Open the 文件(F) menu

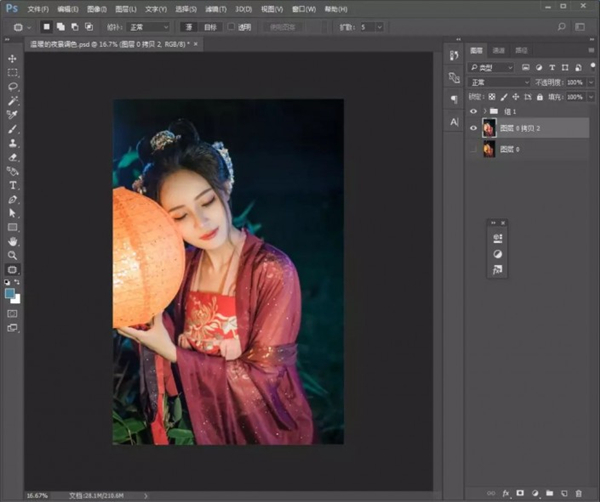tap(37, 8)
